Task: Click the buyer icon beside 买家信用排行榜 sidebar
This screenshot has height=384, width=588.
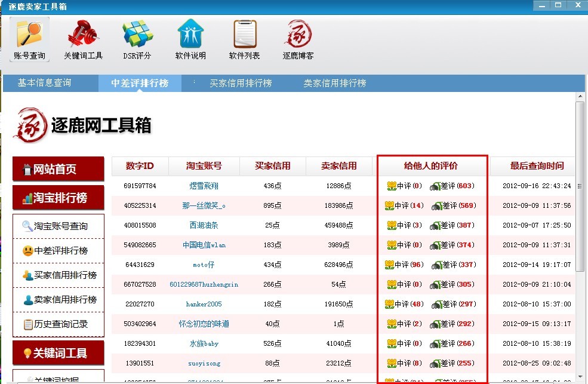Action: tap(27, 275)
